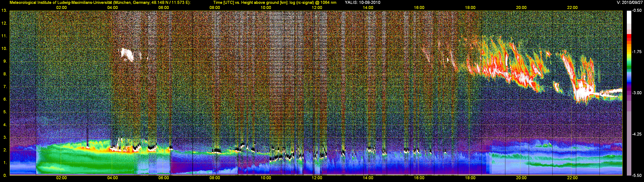Pick the red band in the color scale bar
The width and height of the screenshot is (644, 182).
click(x=629, y=38)
